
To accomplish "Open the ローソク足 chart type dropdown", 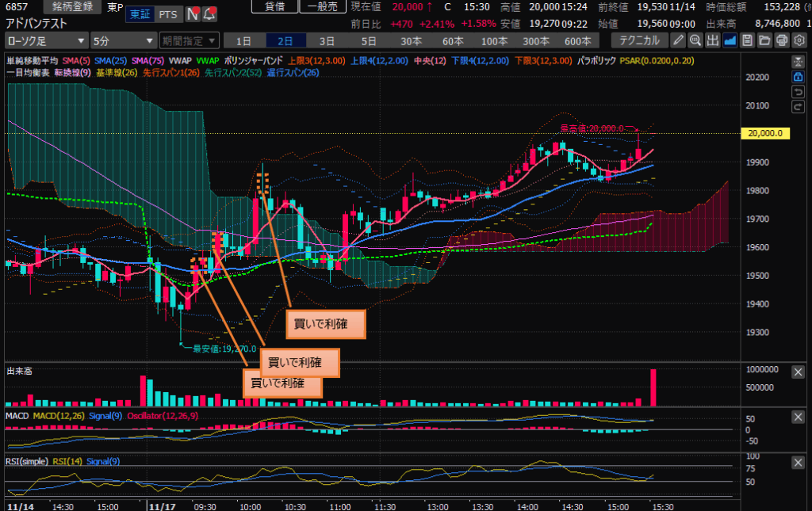I will [x=45, y=40].
